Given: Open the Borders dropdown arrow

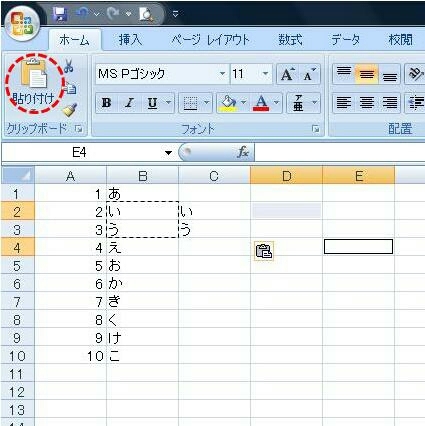Looking at the screenshot, I should [207, 103].
